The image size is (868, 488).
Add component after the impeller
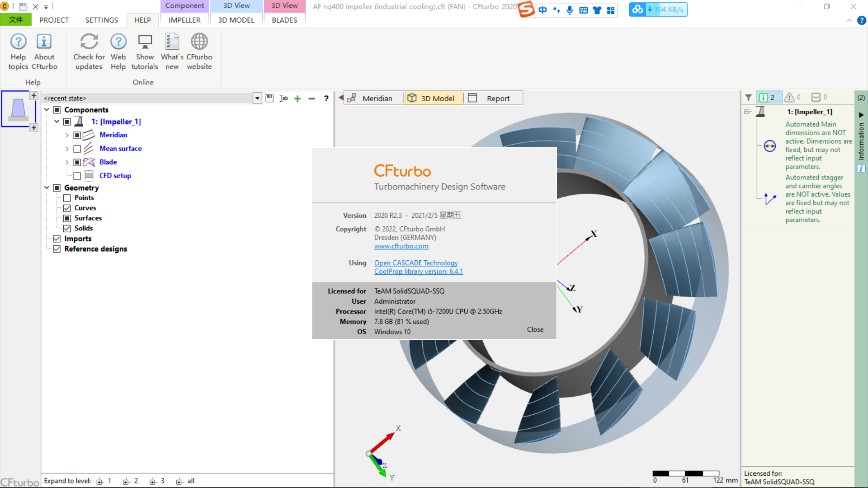click(x=34, y=128)
